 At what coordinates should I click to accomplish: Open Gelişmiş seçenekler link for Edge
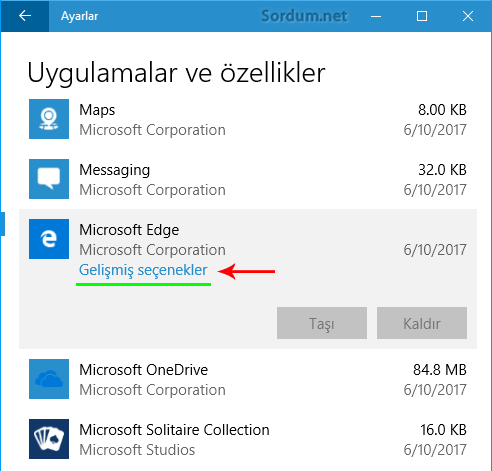[143, 270]
